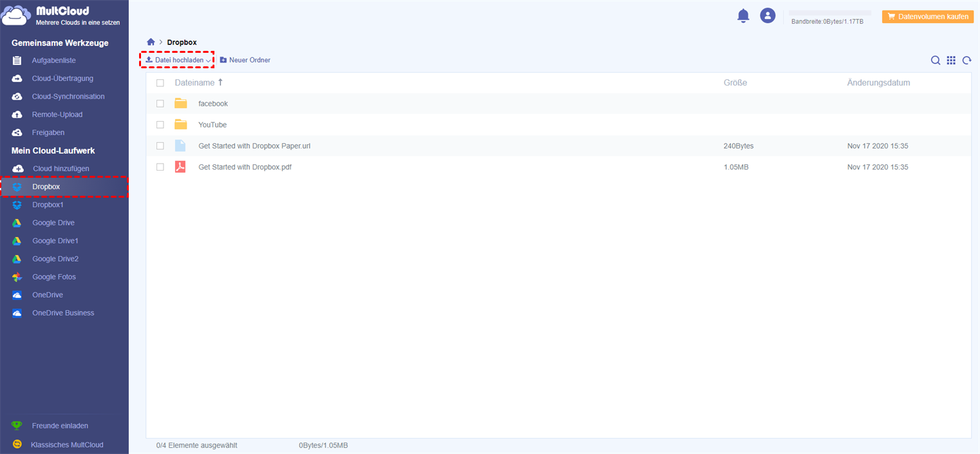Click the PDF file icon

(x=180, y=167)
